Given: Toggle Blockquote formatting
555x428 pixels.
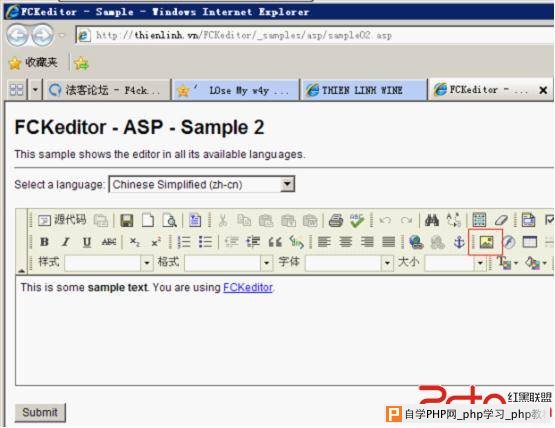Looking at the screenshot, I should [x=275, y=242].
